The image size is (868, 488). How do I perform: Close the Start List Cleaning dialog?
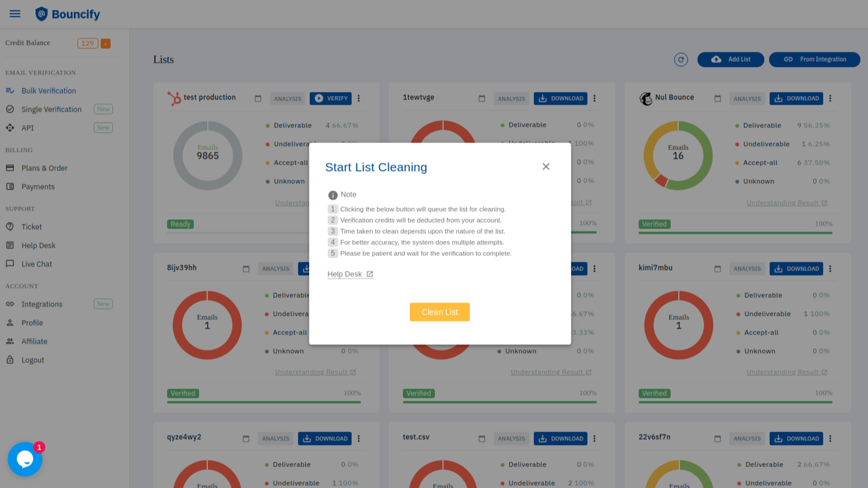546,166
